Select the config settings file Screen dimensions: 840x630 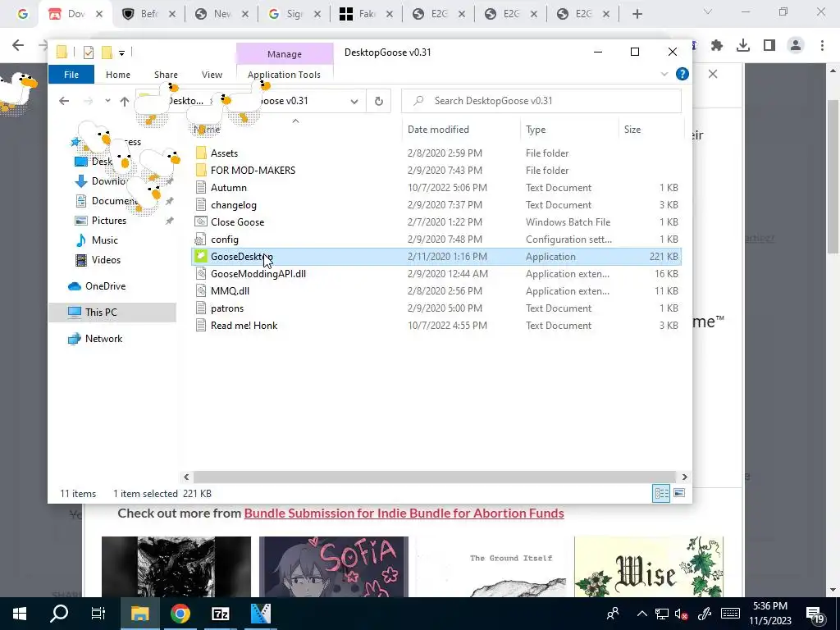(436, 239)
